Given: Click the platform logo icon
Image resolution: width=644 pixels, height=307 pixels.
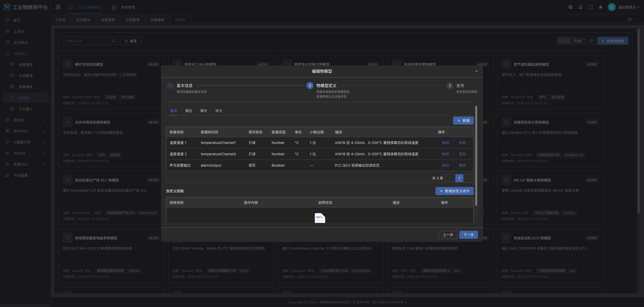Looking at the screenshot, I should click(7, 7).
